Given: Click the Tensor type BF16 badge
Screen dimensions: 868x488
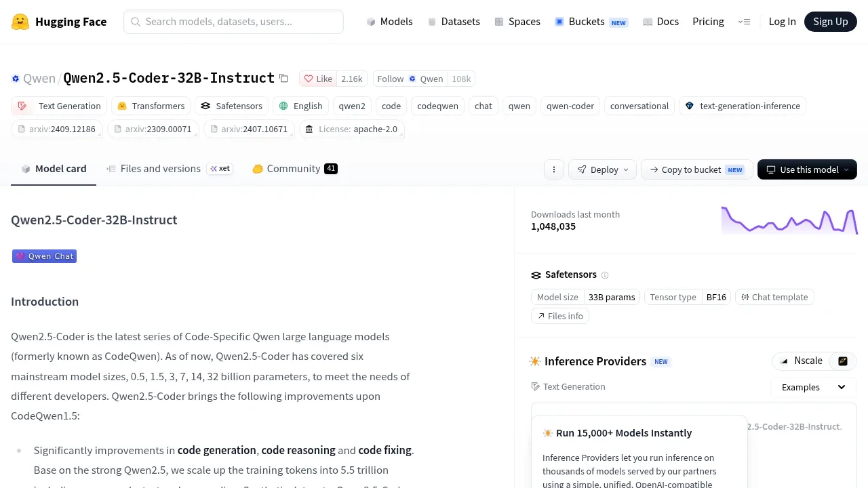Looking at the screenshot, I should [x=688, y=297].
